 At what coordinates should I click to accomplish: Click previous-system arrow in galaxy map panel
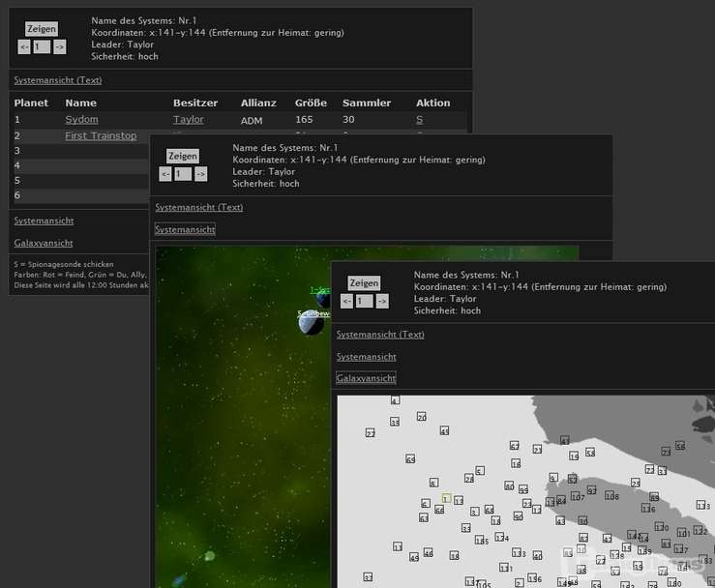pos(346,301)
